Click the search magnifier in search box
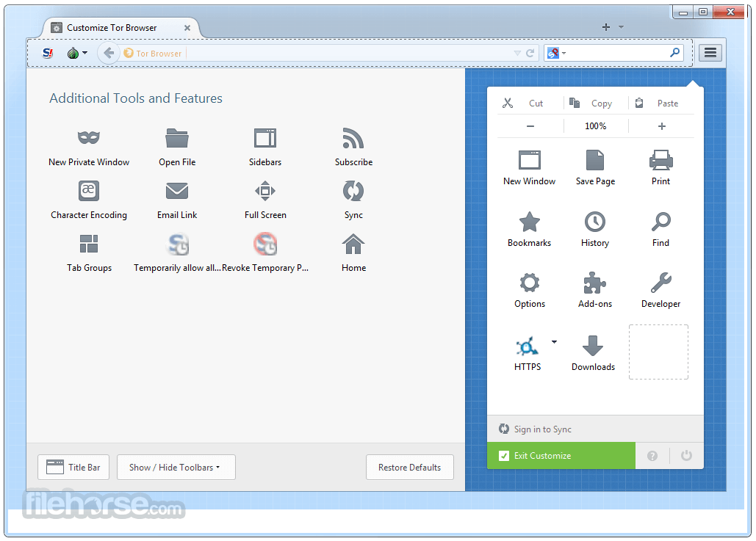This screenshot has height=541, width=756. coord(675,53)
